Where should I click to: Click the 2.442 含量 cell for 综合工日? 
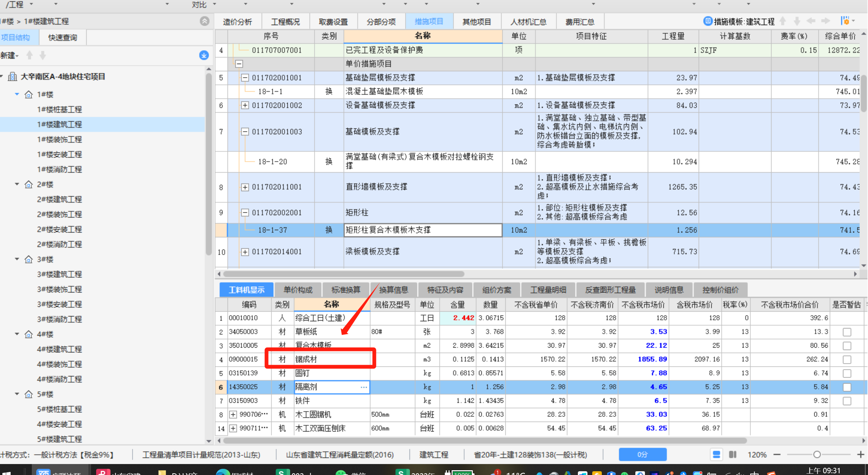pos(457,318)
